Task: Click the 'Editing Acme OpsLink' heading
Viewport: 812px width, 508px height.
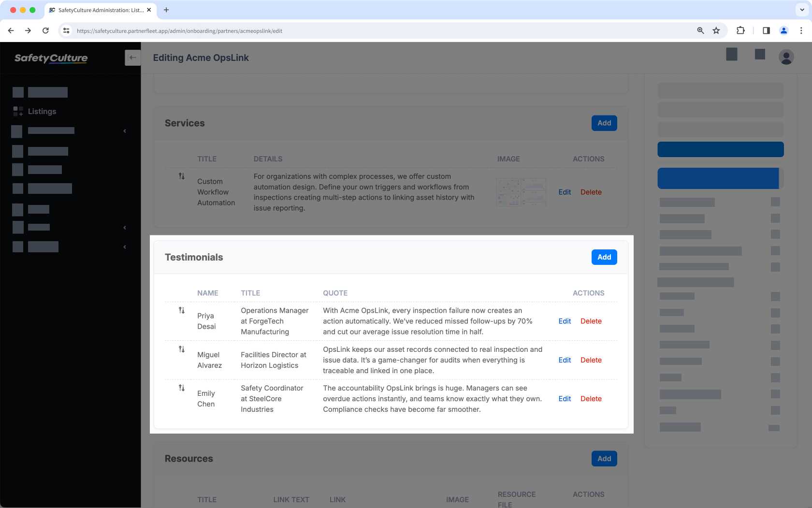Action: point(201,58)
